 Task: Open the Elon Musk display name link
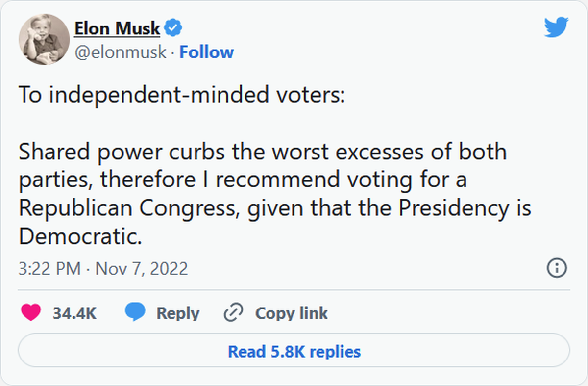click(117, 29)
